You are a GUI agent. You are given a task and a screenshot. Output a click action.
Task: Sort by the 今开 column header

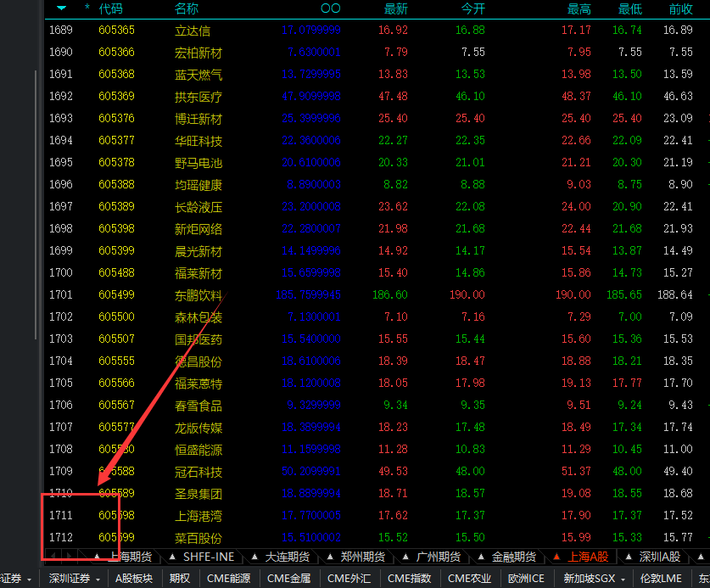473,8
